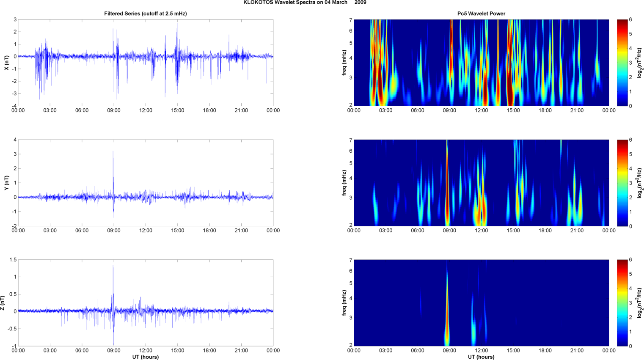This screenshot has height=360, width=644.
Task: Click the 06:00 tick under the Z spectrogram
Action: click(417, 351)
